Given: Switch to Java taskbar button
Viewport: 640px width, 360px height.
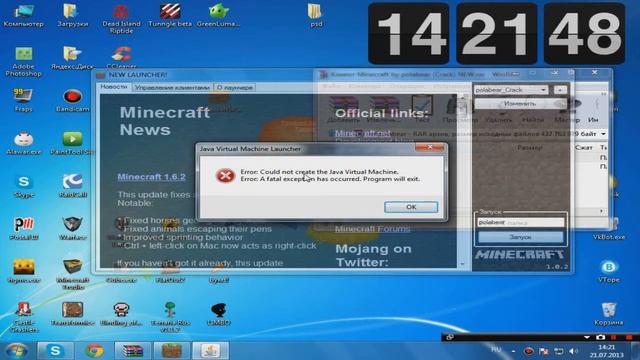Looking at the screenshot, I should coord(210,351).
